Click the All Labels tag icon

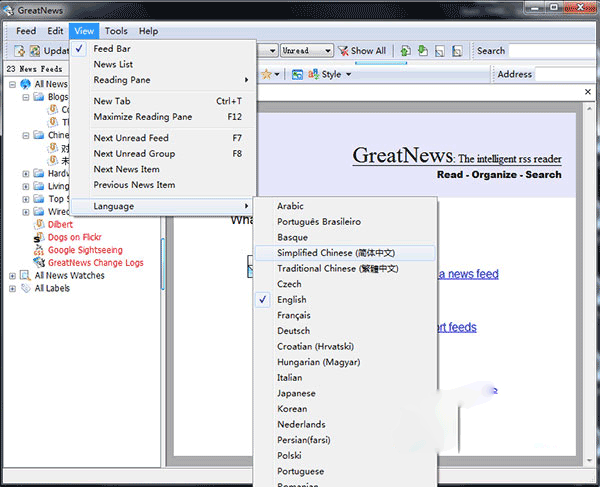coord(25,288)
